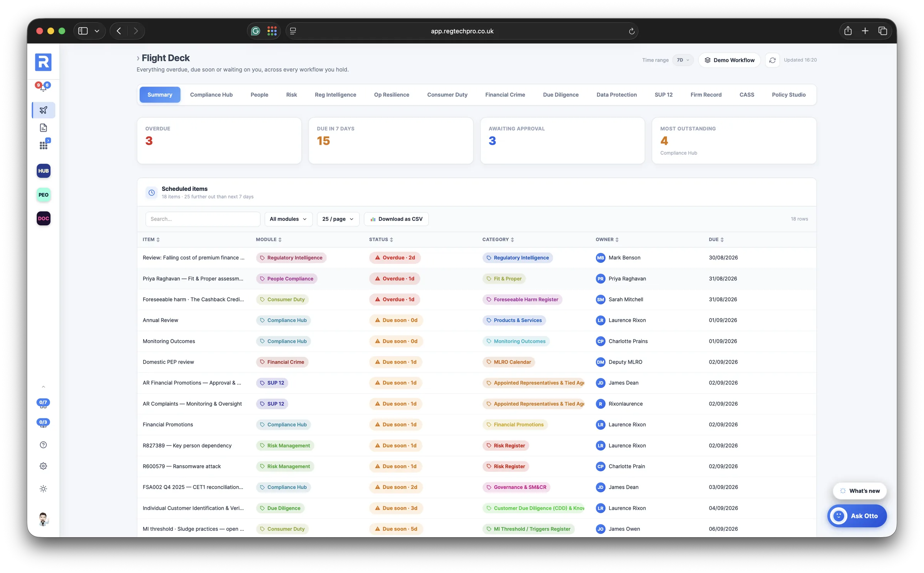
Task: Open the documents page icon in sidebar
Action: [x=44, y=128]
